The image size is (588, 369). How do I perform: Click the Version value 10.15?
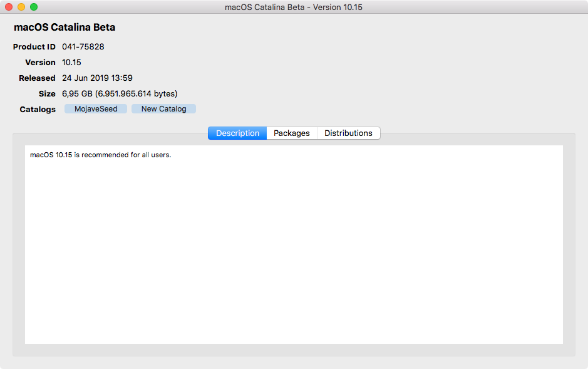[x=71, y=62]
